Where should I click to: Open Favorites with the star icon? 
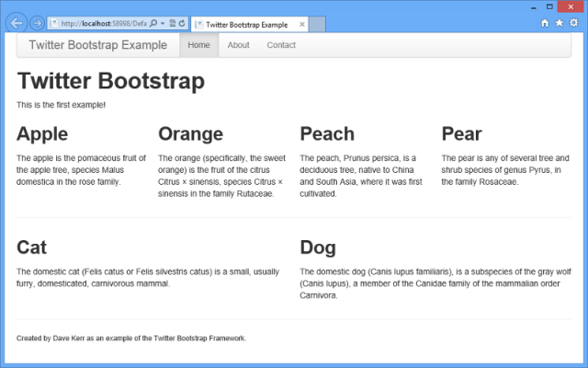click(560, 23)
